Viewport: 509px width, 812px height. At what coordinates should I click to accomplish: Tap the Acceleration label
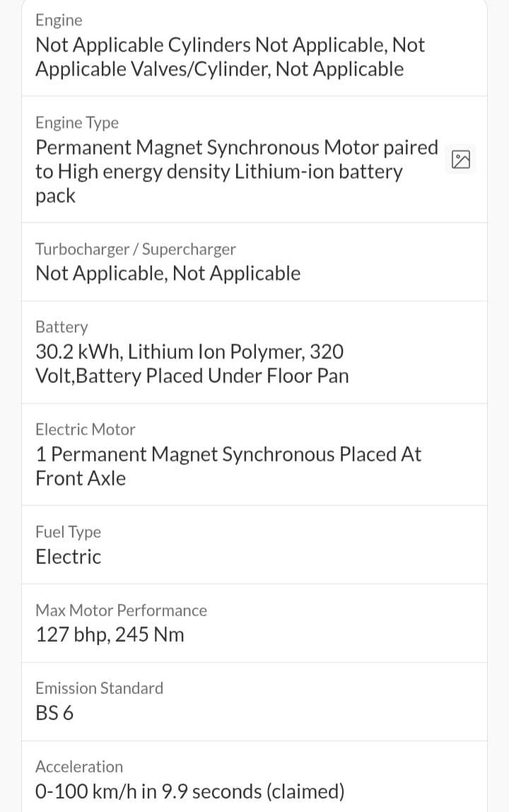[x=79, y=767]
